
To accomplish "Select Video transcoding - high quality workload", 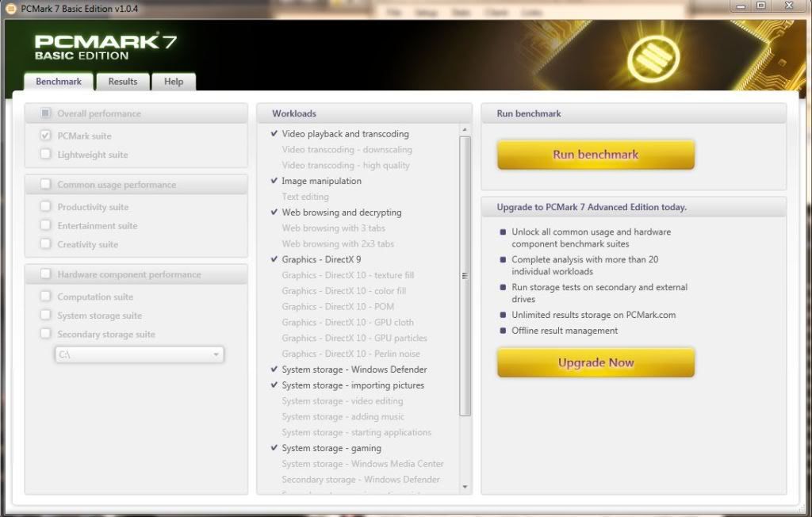I will click(346, 165).
